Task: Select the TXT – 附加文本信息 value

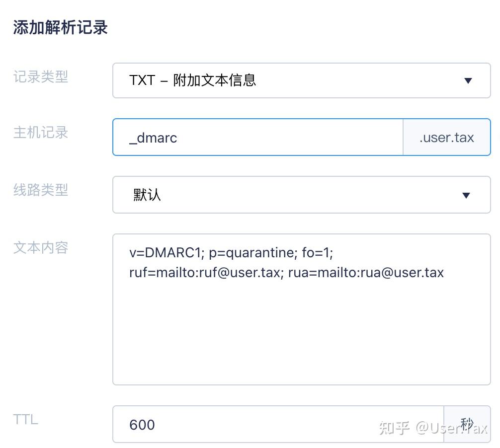Action: pyautogui.click(x=193, y=80)
